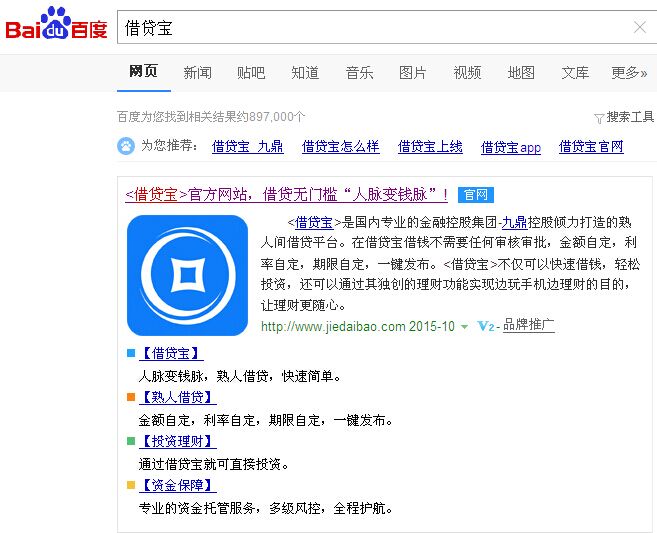Click the result count text 897,000个

[276, 116]
